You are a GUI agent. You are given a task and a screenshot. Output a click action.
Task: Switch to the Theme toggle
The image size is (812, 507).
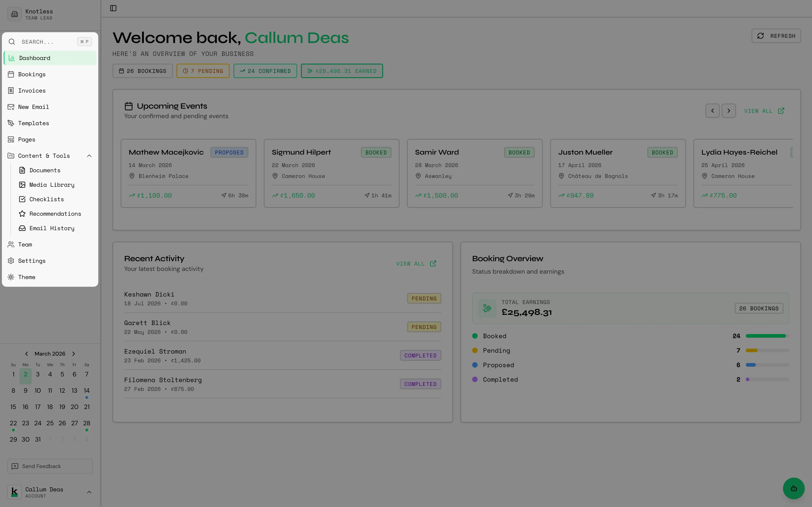click(x=27, y=277)
